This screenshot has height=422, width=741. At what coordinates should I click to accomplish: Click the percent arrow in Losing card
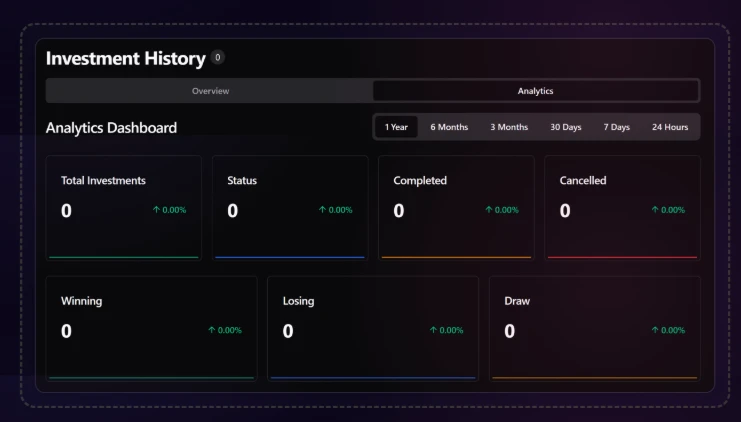pyautogui.click(x=433, y=330)
